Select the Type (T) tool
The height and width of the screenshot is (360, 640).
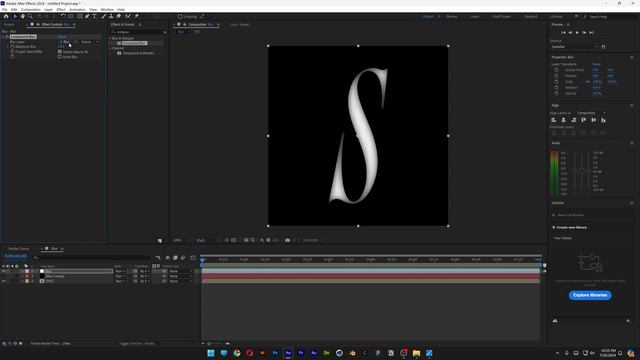tap(94, 16)
